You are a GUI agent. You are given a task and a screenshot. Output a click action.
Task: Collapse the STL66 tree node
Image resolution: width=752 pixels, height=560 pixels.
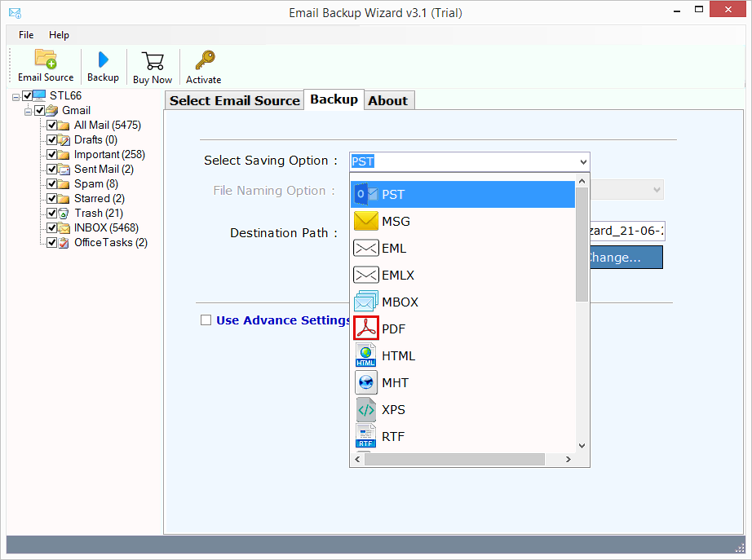15,97
